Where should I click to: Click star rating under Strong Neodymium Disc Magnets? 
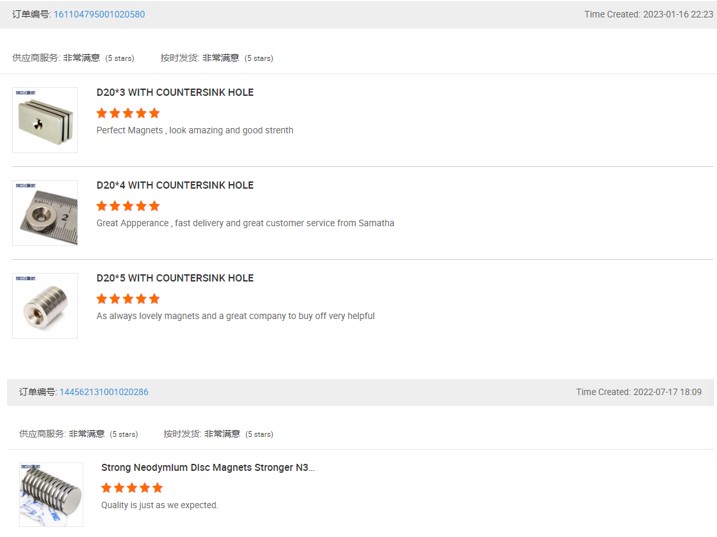point(132,488)
